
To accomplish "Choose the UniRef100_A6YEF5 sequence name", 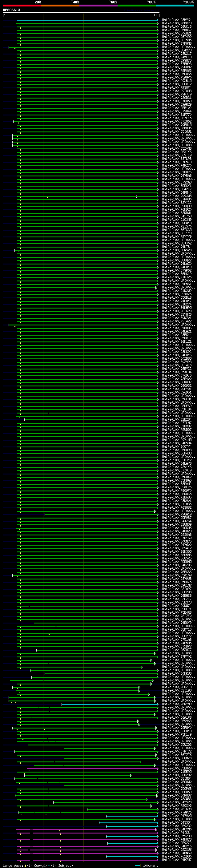I will [x=177, y=118].
